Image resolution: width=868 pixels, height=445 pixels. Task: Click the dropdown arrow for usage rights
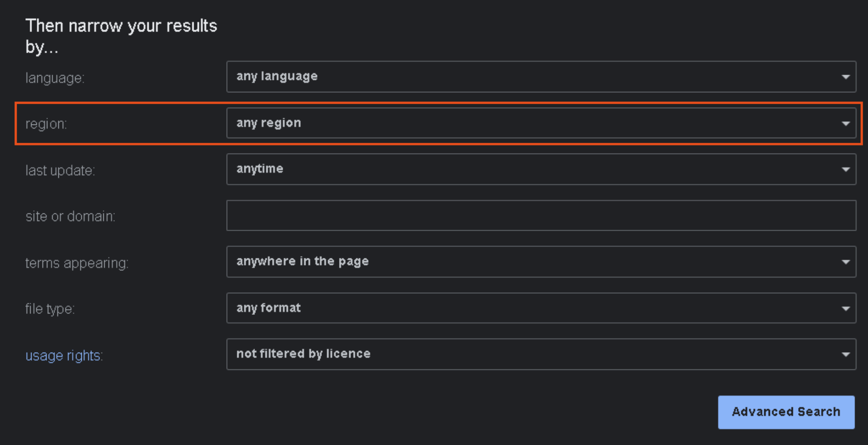pyautogui.click(x=846, y=354)
